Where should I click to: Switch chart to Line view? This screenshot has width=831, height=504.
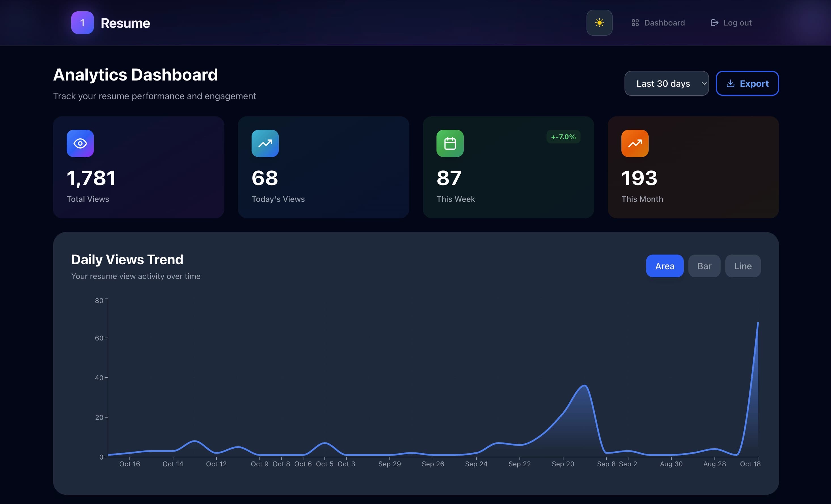pos(743,266)
